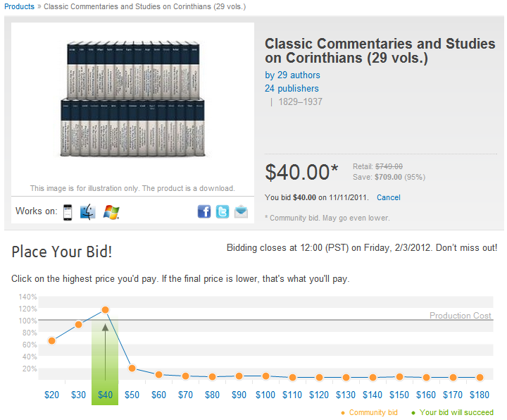Share this product on Twitter
Screen dimensions: 507x420
pos(223,212)
